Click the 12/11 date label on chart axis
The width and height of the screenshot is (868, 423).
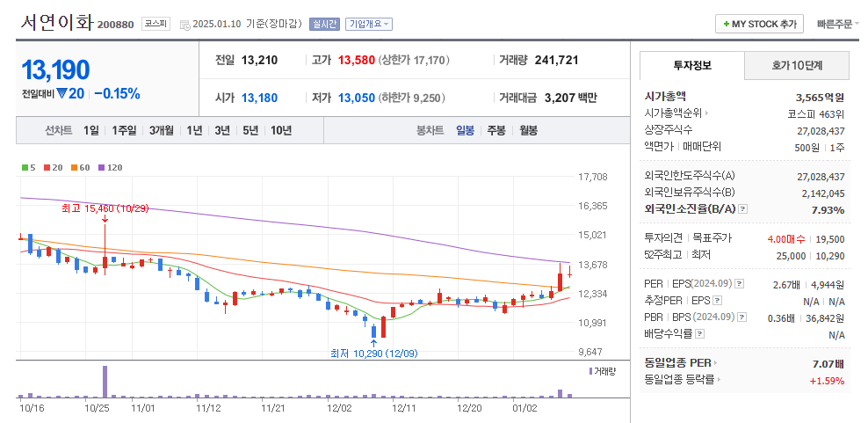point(403,408)
